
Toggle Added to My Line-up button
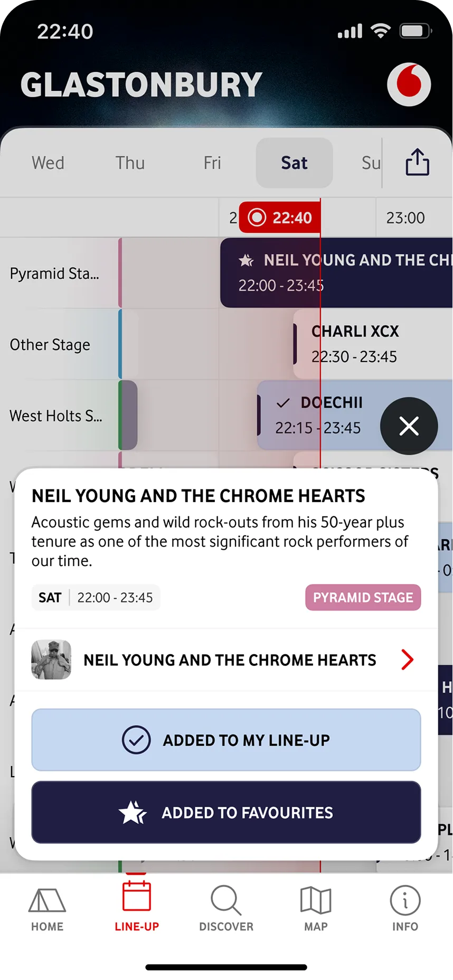[x=226, y=740]
